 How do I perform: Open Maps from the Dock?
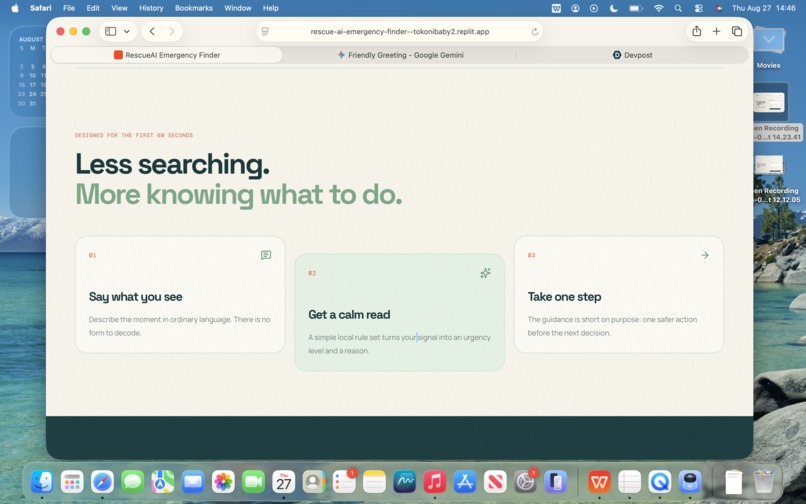tap(162, 482)
